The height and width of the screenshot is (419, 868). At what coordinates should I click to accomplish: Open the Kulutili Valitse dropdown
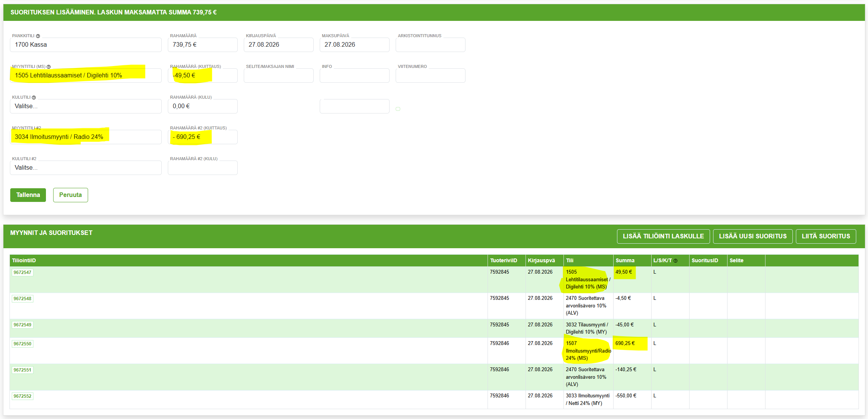(x=86, y=106)
